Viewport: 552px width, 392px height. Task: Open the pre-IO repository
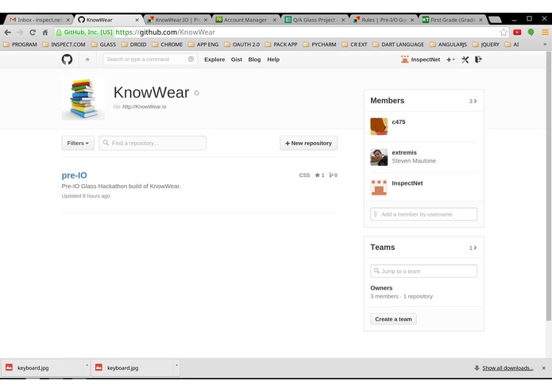[75, 175]
